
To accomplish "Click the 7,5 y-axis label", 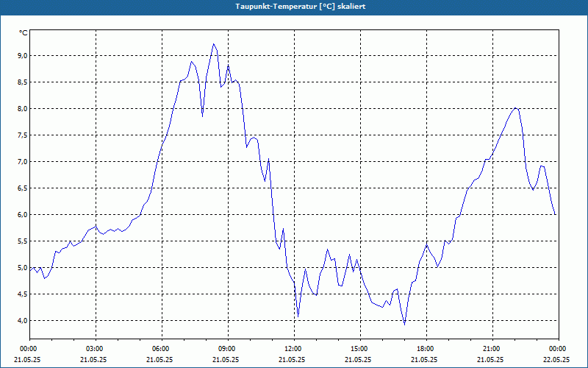I will click(23, 135).
